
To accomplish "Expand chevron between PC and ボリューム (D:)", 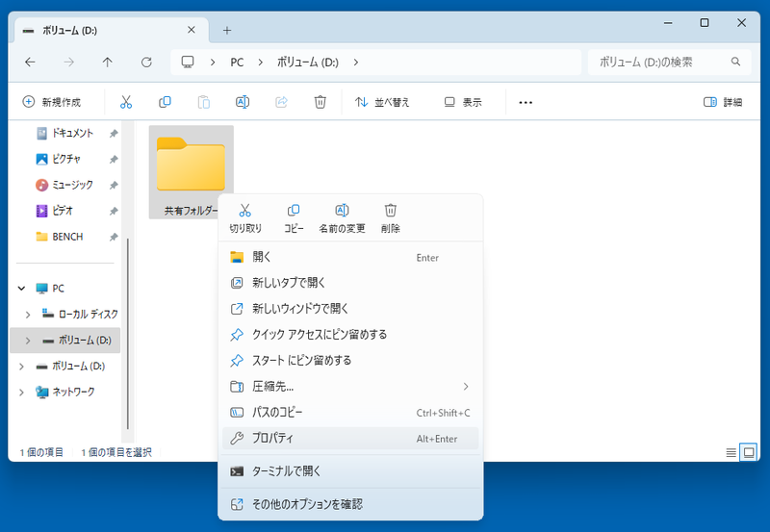I will (260, 63).
